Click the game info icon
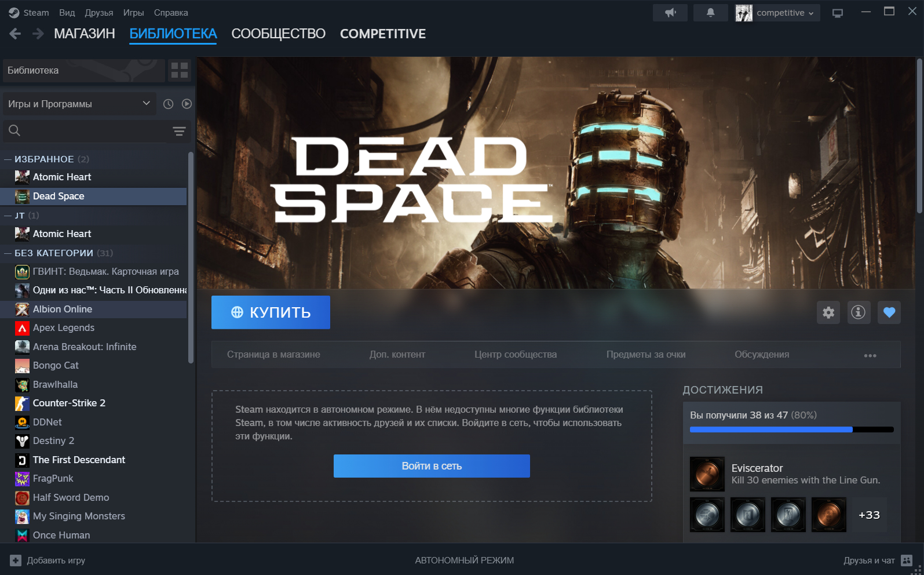924x575 pixels. point(858,313)
